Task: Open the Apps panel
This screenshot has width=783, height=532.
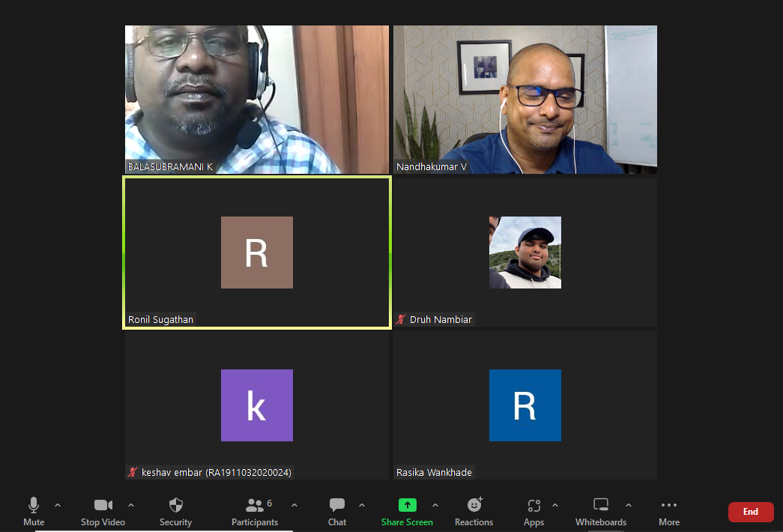Action: click(x=533, y=512)
